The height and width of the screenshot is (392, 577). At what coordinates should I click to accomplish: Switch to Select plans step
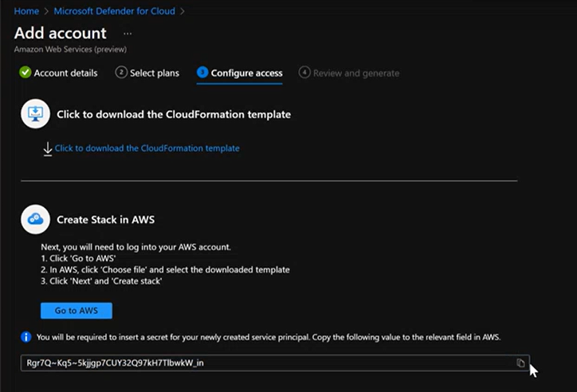[155, 73]
